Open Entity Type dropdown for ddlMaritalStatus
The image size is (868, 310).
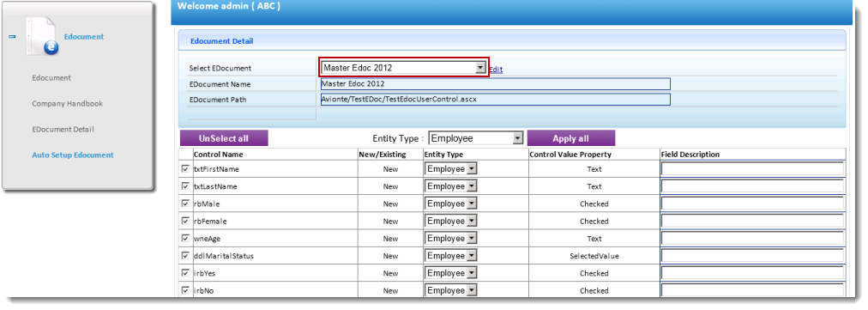[450, 256]
